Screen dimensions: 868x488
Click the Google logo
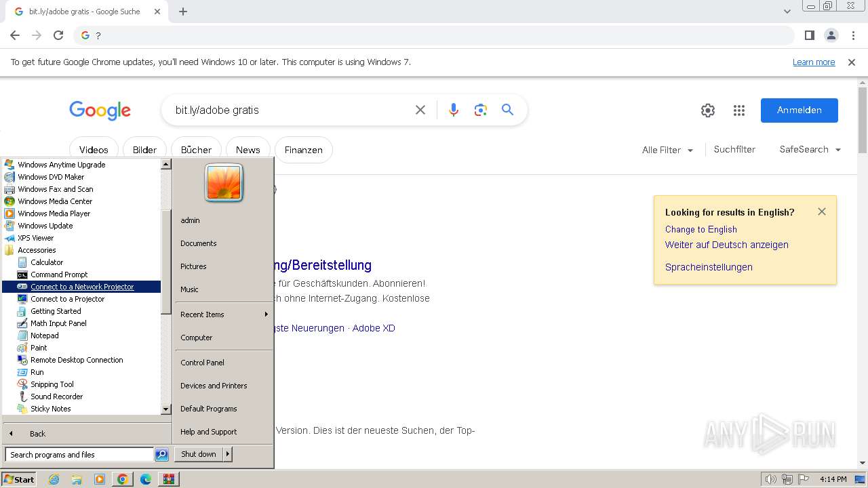point(100,110)
